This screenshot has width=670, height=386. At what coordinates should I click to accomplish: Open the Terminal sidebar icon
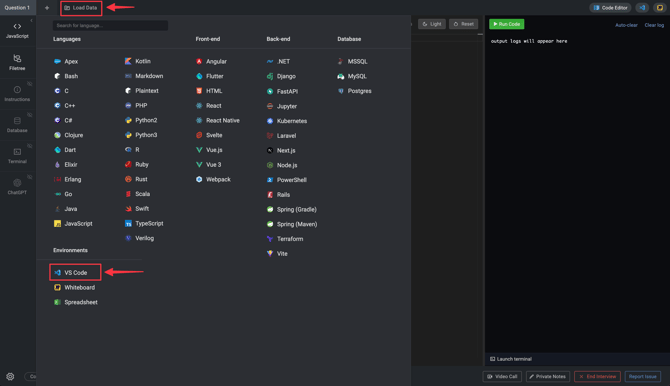point(17,155)
